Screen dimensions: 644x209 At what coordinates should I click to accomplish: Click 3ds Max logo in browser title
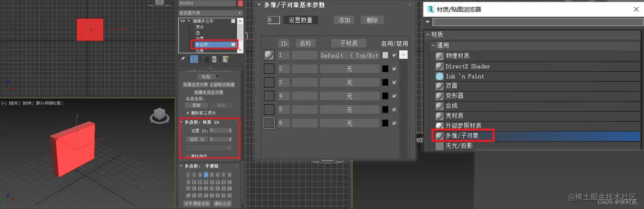tap(431, 9)
